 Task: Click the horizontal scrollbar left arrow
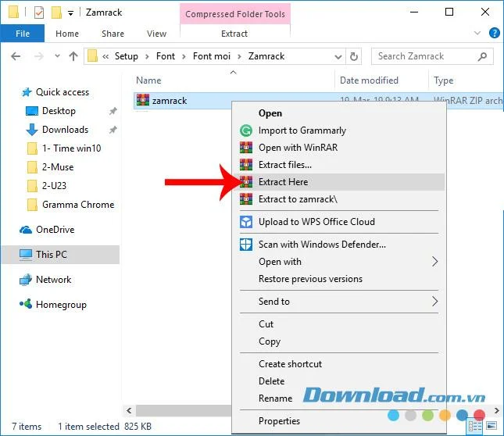[x=129, y=410]
